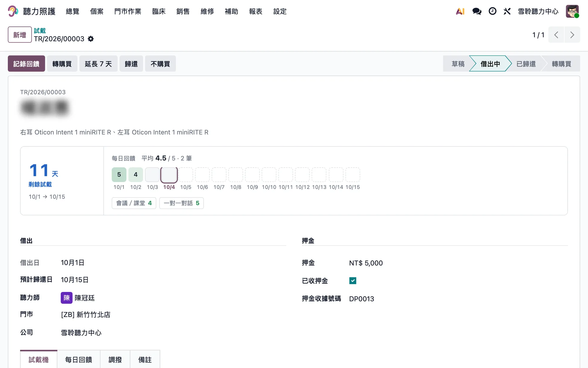The image size is (588, 368).
Task: Select the 10/2 feedback cell scored 4
Action: click(136, 175)
